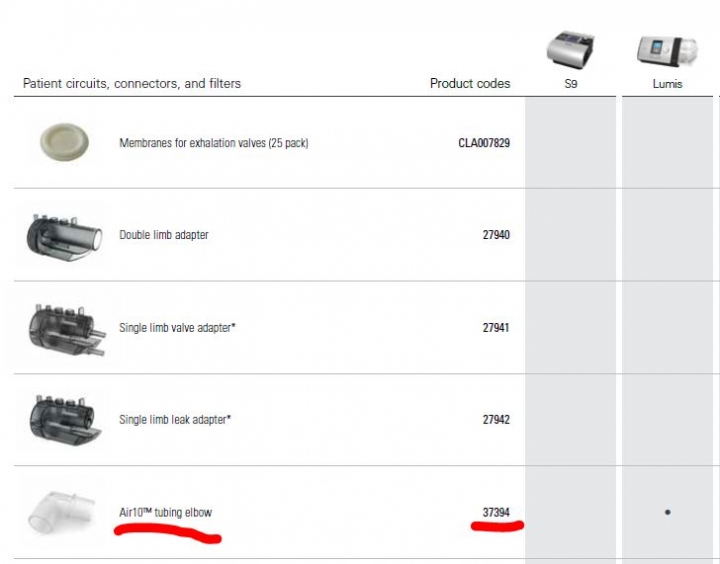720x564 pixels.
Task: Click the Single limb leak adapter label
Action: pyautogui.click(x=175, y=419)
